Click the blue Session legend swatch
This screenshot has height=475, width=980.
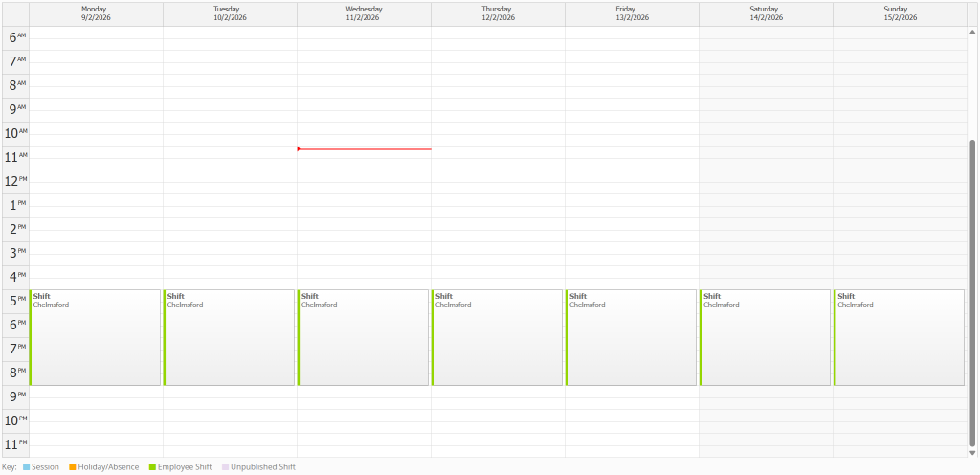click(26, 467)
